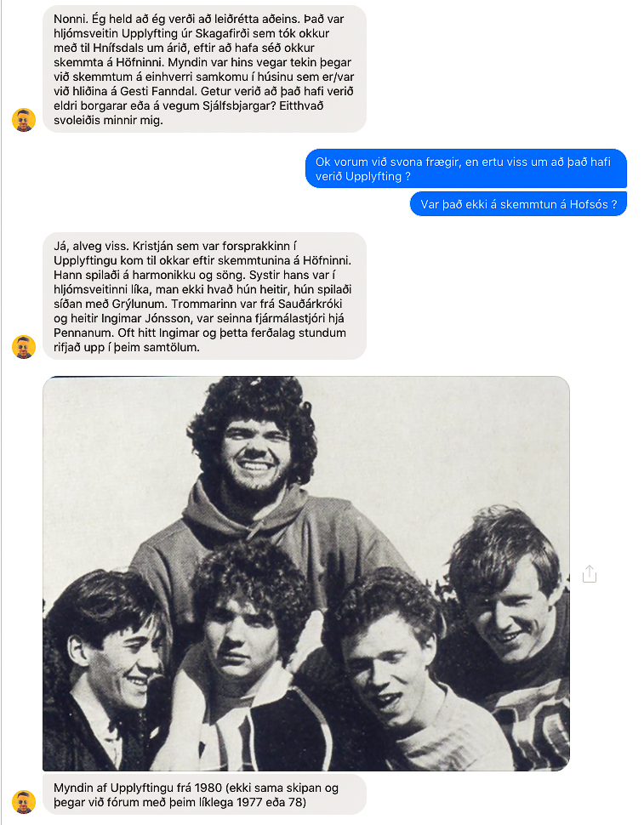The height and width of the screenshot is (825, 644).
Task: Click the share icon beside the photo
Action: tap(590, 574)
